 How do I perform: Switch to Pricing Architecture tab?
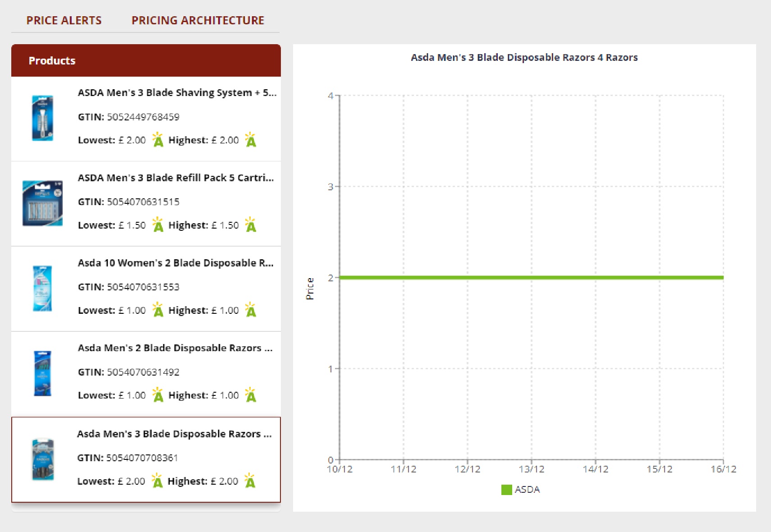197,20
